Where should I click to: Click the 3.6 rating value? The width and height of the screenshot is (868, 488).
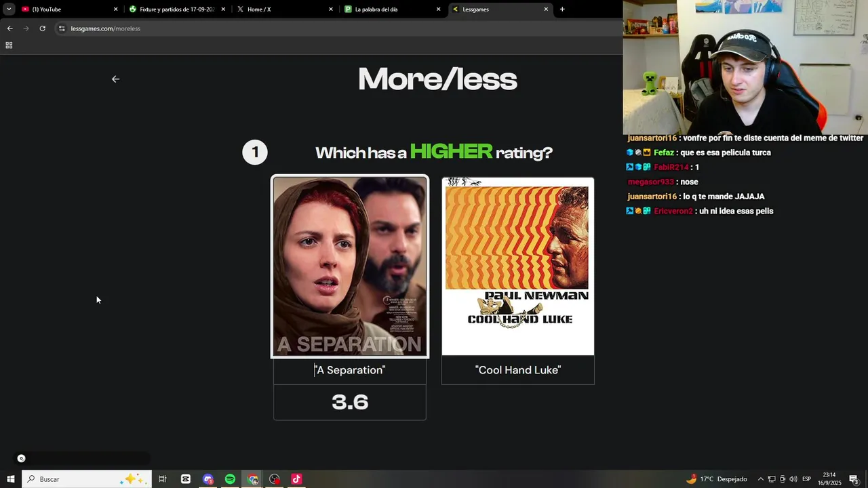(x=350, y=402)
